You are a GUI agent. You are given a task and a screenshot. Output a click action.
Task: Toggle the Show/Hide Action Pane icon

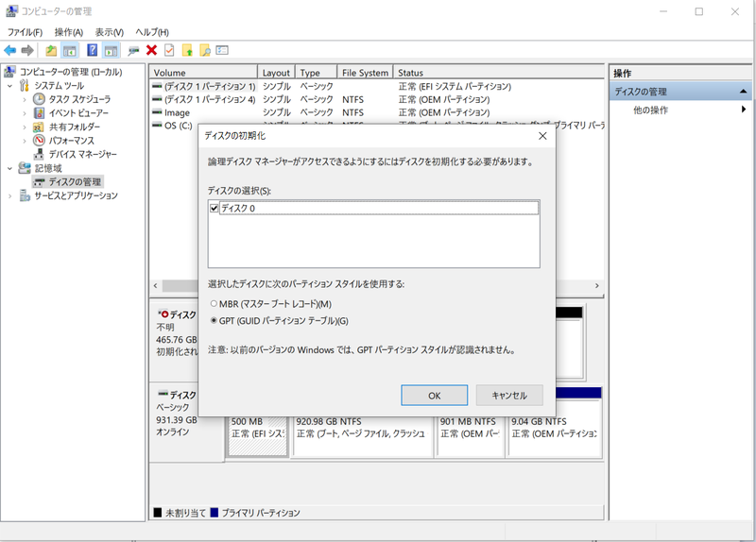click(x=111, y=50)
